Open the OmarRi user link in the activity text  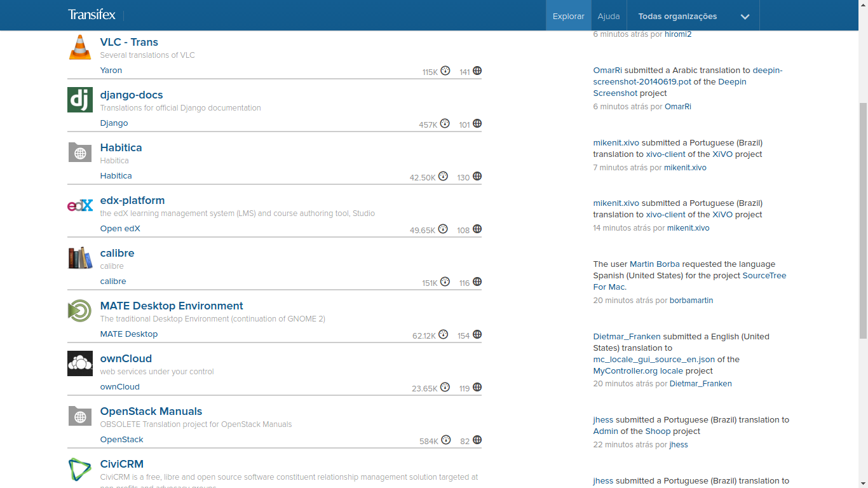607,71
